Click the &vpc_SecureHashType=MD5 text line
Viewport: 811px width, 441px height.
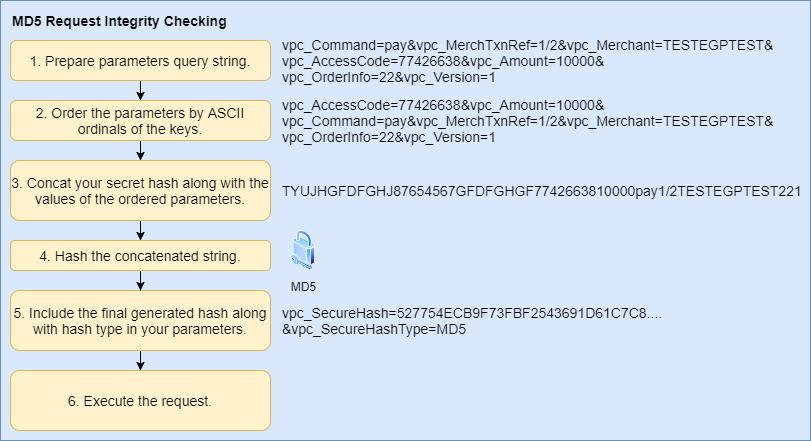pyautogui.click(x=373, y=329)
